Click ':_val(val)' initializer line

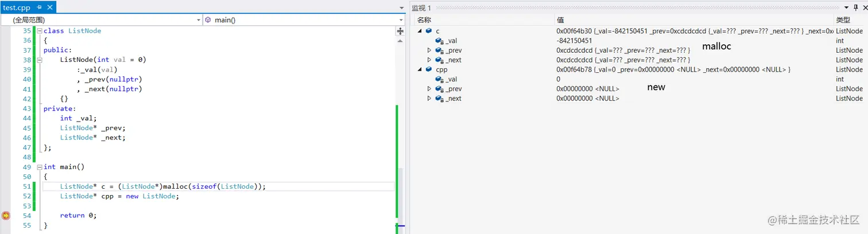click(96, 69)
